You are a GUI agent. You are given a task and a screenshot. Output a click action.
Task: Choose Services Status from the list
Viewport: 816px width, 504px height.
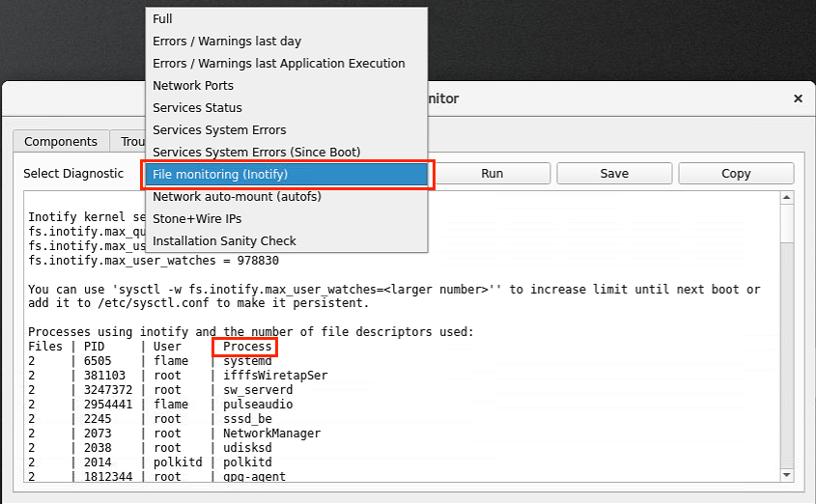click(286, 108)
